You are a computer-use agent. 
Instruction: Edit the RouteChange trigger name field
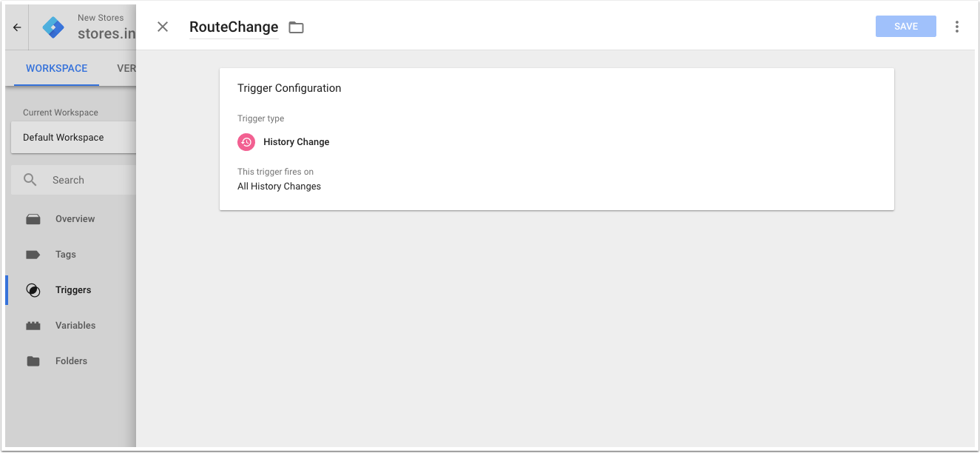tap(234, 27)
